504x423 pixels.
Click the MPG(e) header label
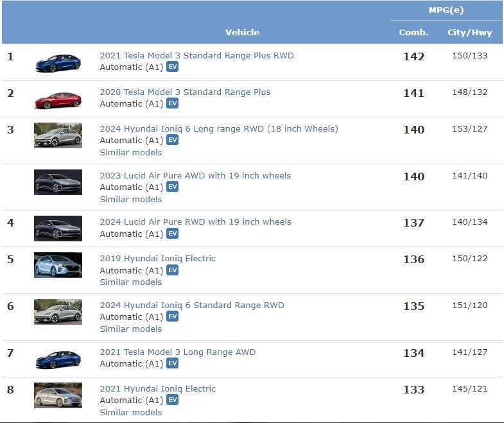pos(446,10)
